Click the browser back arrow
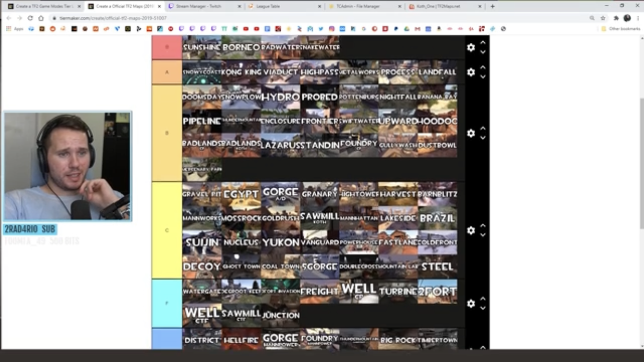 click(x=9, y=18)
